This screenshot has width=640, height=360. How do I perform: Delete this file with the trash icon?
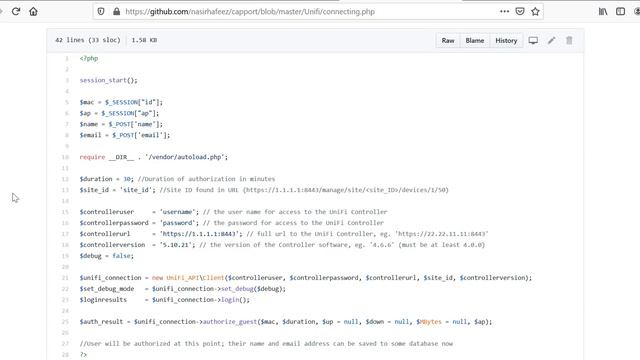point(569,40)
